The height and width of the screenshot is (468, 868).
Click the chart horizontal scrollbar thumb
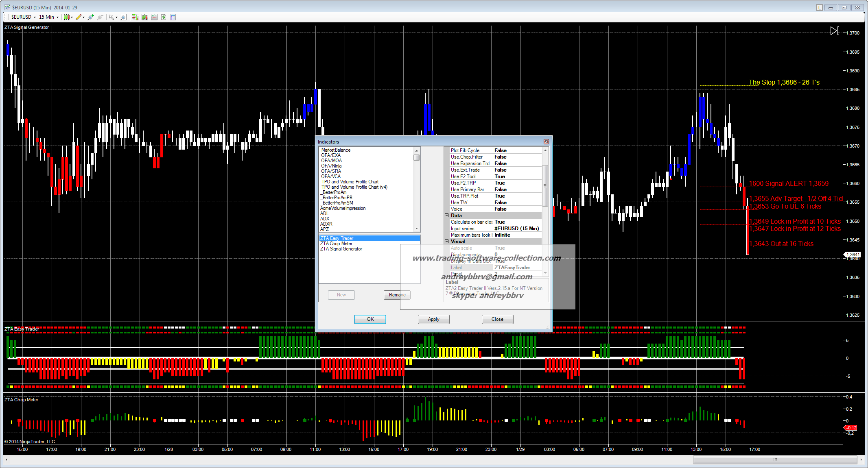[775, 459]
